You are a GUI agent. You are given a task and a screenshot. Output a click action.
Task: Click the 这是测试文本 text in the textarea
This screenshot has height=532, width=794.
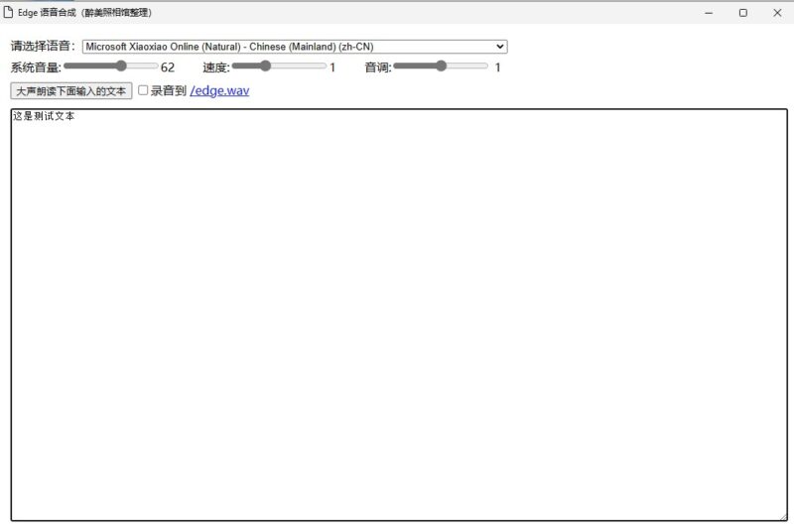(x=44, y=117)
